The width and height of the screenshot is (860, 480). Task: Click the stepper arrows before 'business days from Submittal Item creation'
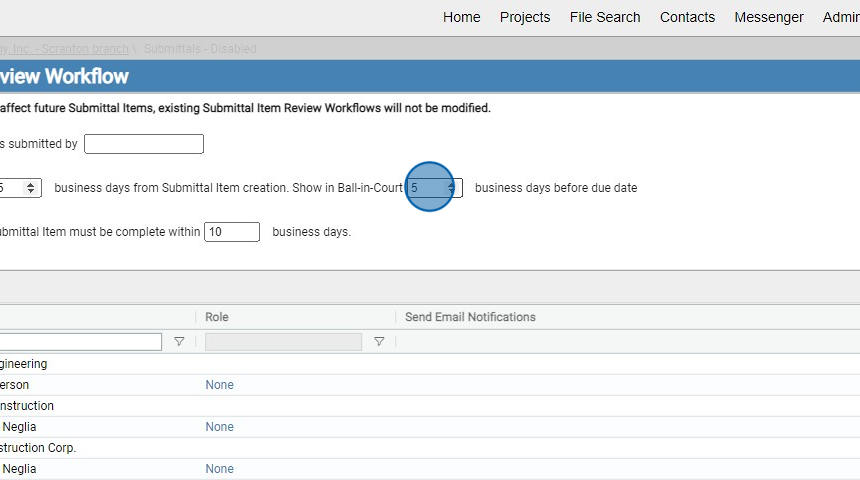click(31, 188)
